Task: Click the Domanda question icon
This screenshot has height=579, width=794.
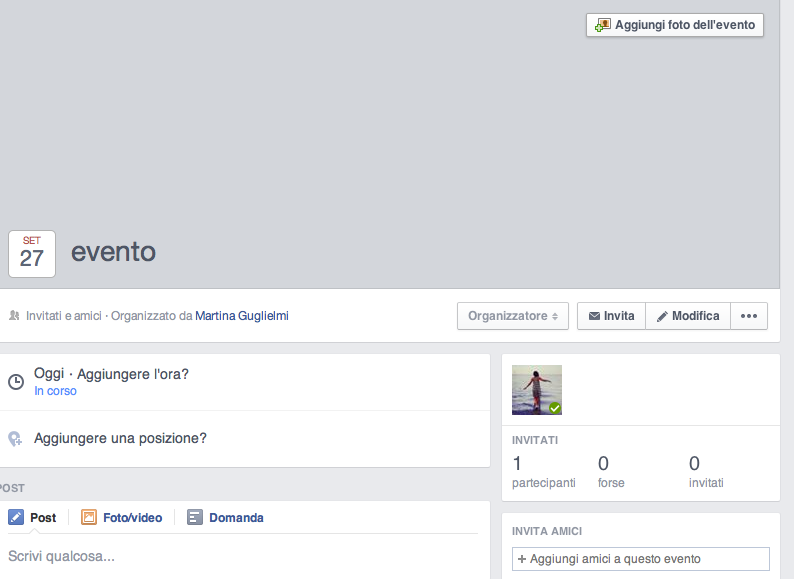Action: click(x=195, y=518)
